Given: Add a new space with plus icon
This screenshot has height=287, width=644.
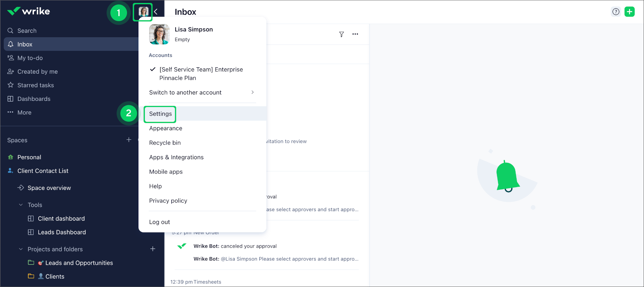Looking at the screenshot, I should [x=129, y=140].
